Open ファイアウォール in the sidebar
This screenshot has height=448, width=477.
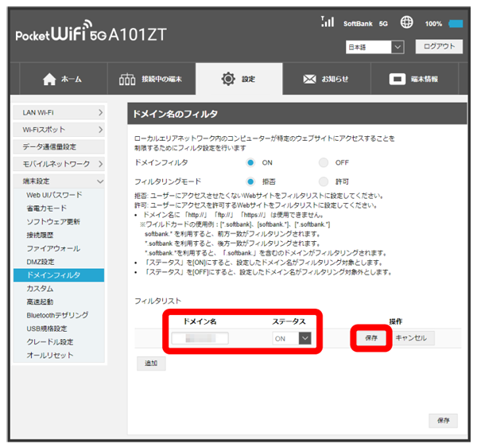tap(52, 249)
